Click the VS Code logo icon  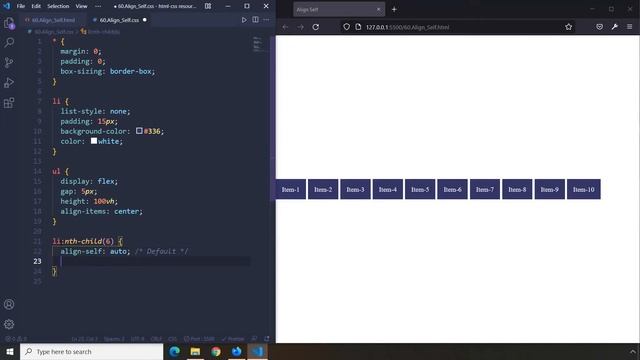coord(7,6)
